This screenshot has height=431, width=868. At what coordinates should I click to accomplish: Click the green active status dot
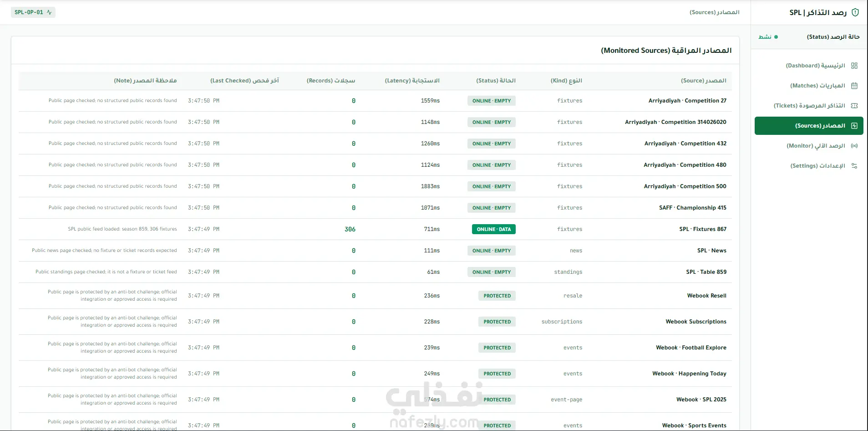click(x=776, y=37)
